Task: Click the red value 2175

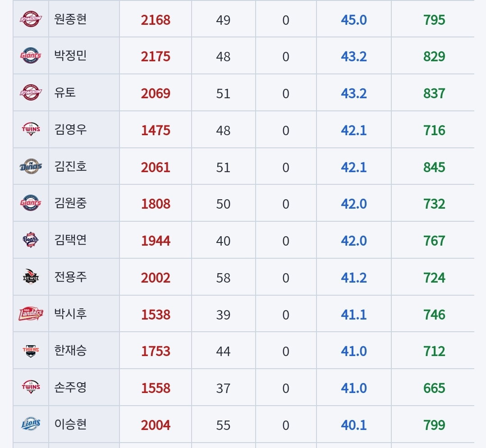Action: pos(156,57)
